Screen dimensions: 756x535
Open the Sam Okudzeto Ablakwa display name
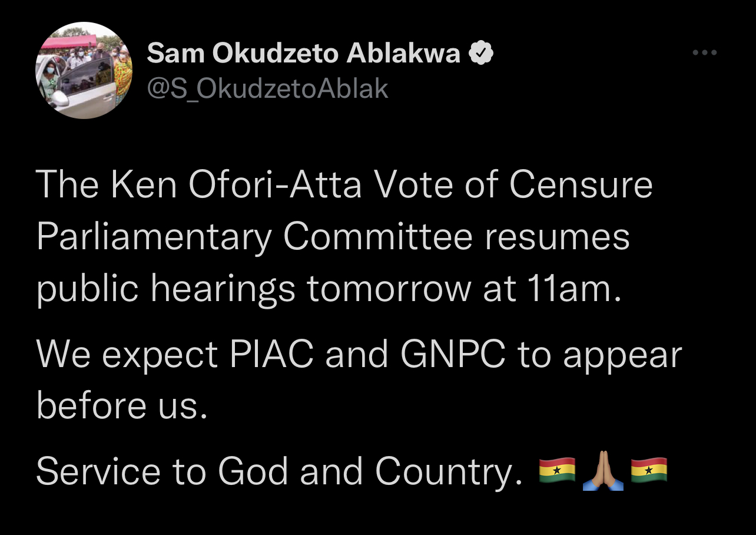click(303, 54)
